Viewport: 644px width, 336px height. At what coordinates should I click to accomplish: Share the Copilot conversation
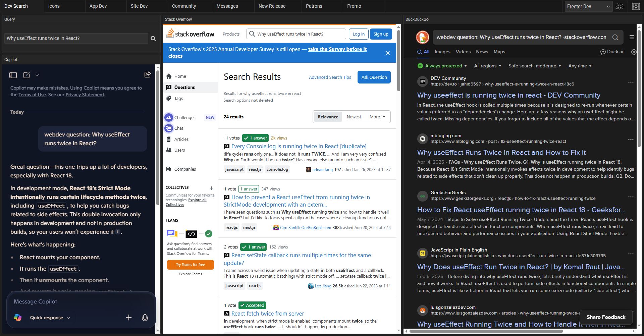pos(148,74)
